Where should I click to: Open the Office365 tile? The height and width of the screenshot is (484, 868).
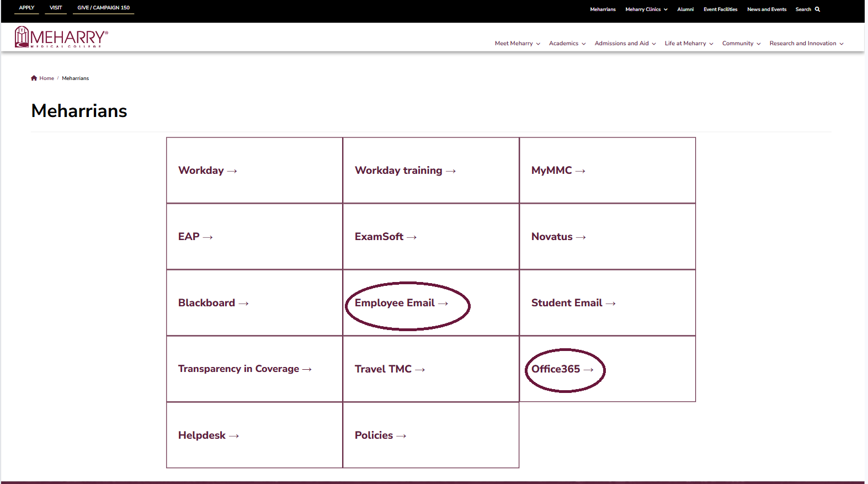[x=608, y=369]
